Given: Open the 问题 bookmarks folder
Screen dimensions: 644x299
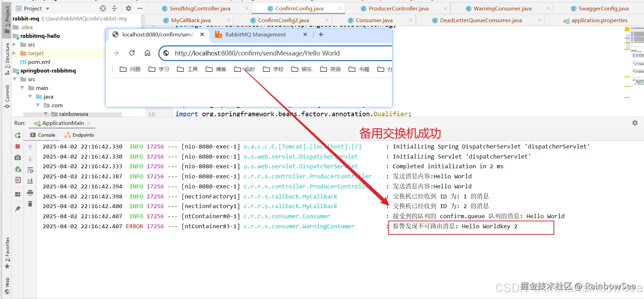Looking at the screenshot, I should [x=130, y=69].
